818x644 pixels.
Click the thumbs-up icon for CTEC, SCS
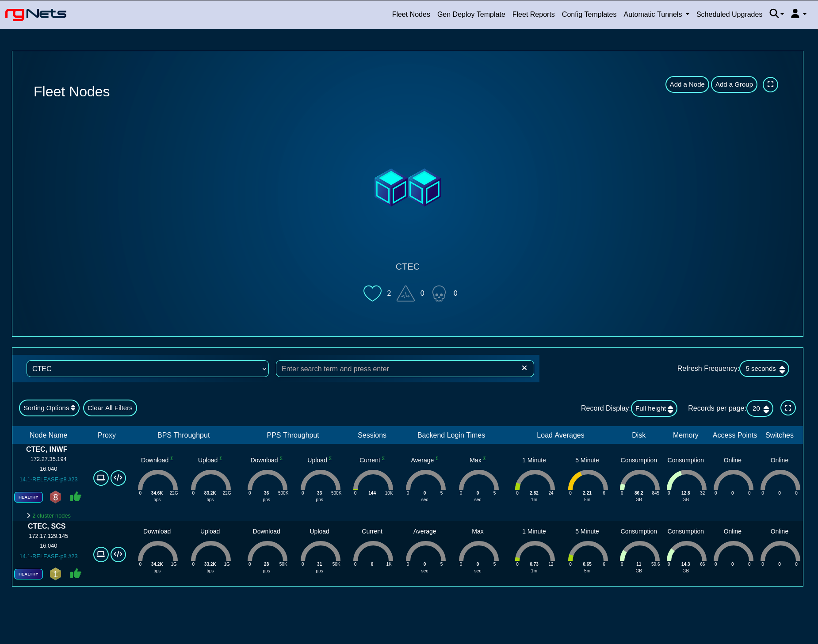pos(76,574)
